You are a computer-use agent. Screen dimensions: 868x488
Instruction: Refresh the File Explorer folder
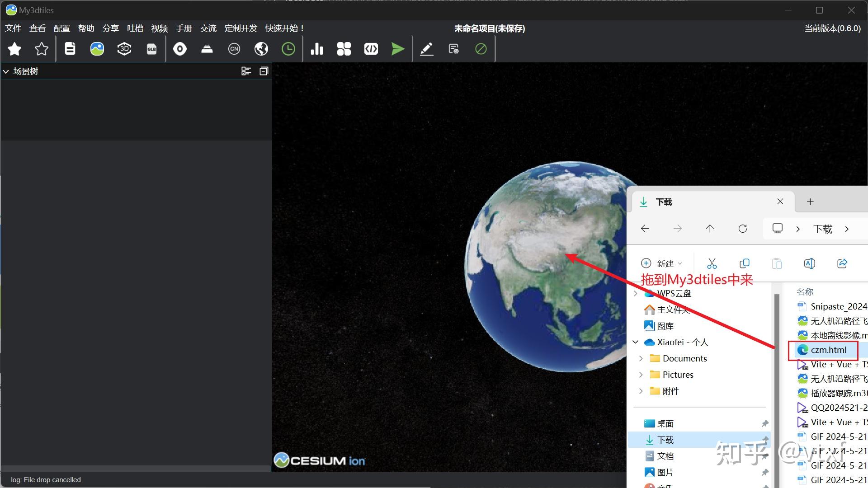[743, 229]
